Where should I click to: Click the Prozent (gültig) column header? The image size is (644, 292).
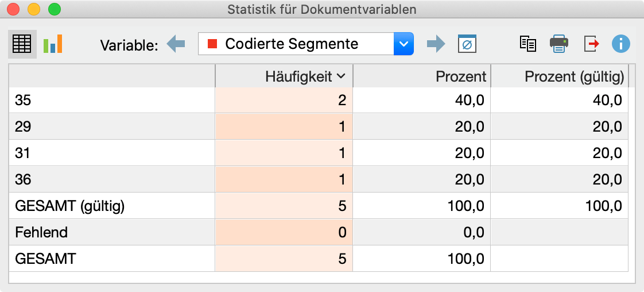[560, 76]
